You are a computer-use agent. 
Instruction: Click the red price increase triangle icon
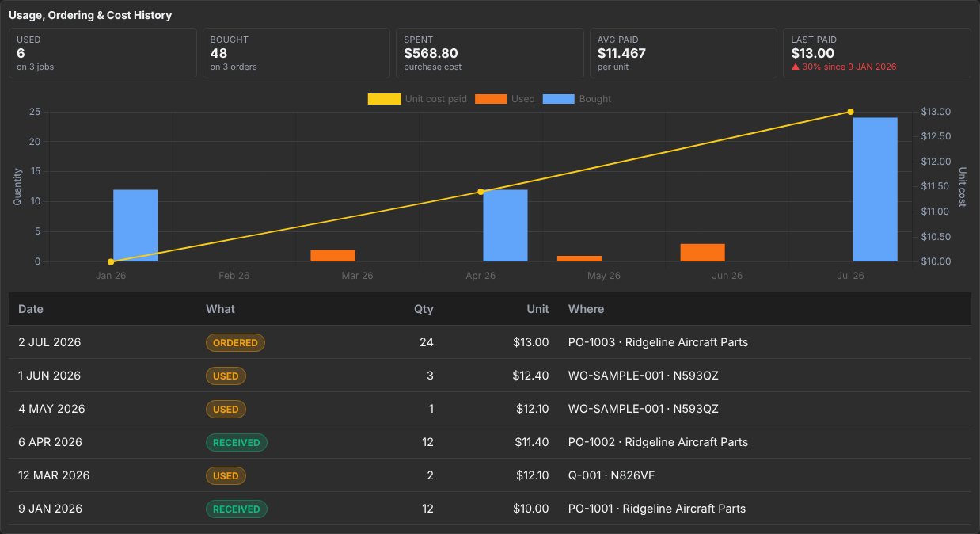[796, 67]
